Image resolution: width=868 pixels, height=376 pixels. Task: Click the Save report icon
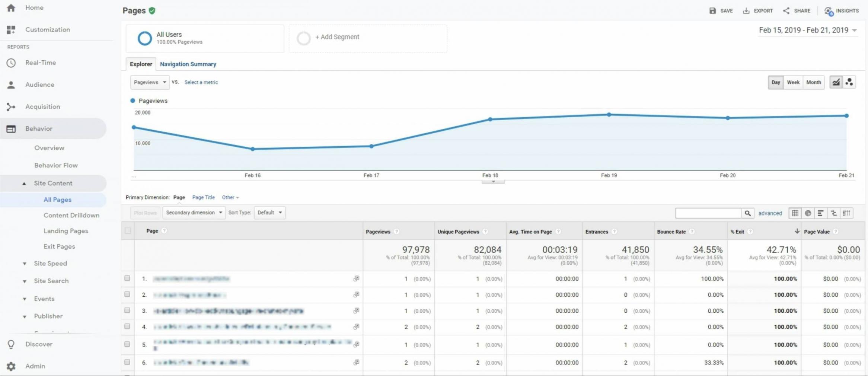pyautogui.click(x=712, y=11)
